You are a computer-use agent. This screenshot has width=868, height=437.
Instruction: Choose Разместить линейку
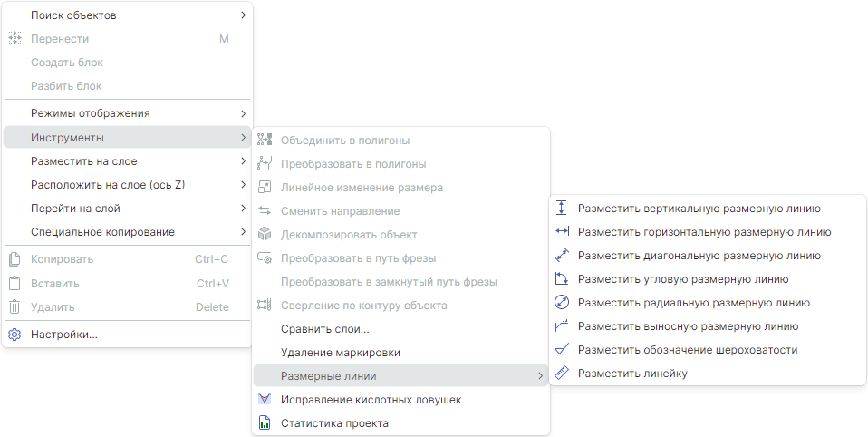[x=708, y=374]
